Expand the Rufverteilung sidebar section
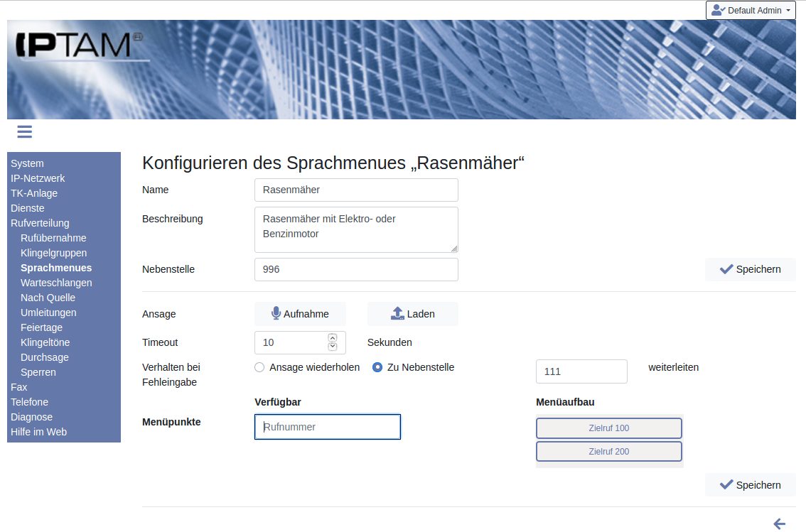Viewport: 806px width, 532px height. click(40, 223)
